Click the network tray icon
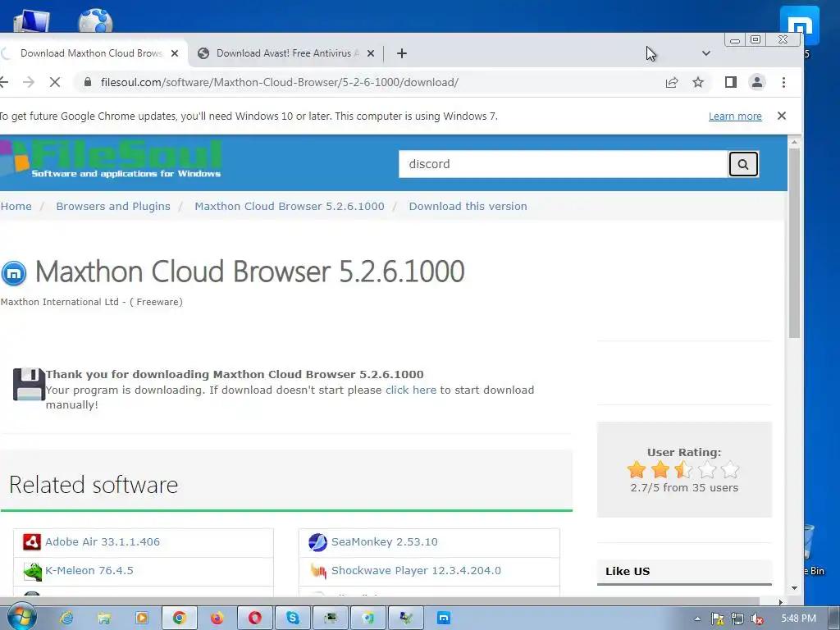This screenshot has height=630, width=840. point(737,619)
